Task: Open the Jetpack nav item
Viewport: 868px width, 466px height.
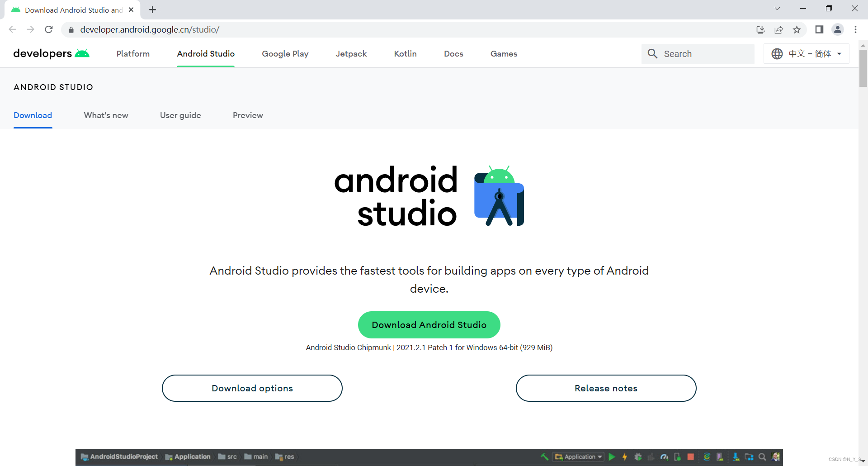Action: (351, 54)
